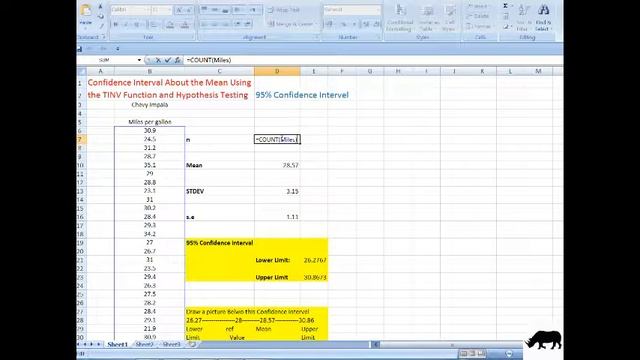Click the Clear eraser icon
640x360 pixels.
507,27
